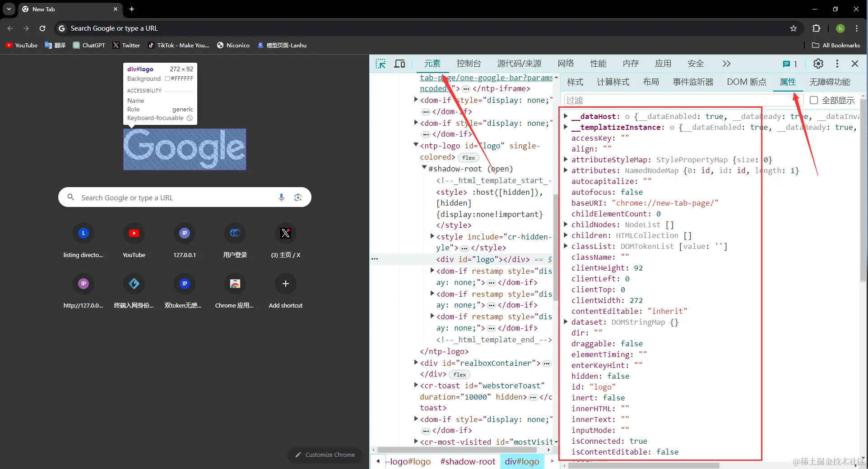Switch to the 元素 (Elements) tab
This screenshot has width=868, height=469.
tap(432, 64)
